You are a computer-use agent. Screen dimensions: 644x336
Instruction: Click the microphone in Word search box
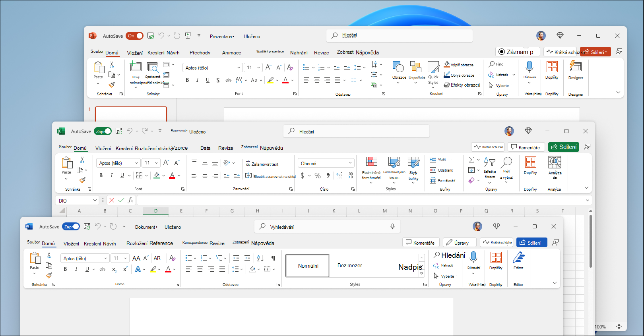[392, 226]
